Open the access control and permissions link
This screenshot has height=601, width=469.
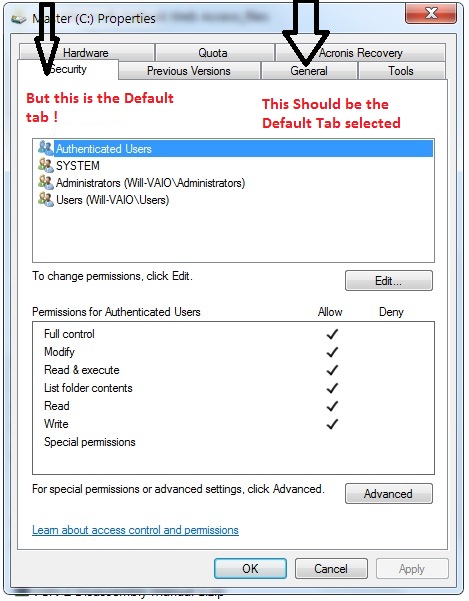tap(135, 530)
